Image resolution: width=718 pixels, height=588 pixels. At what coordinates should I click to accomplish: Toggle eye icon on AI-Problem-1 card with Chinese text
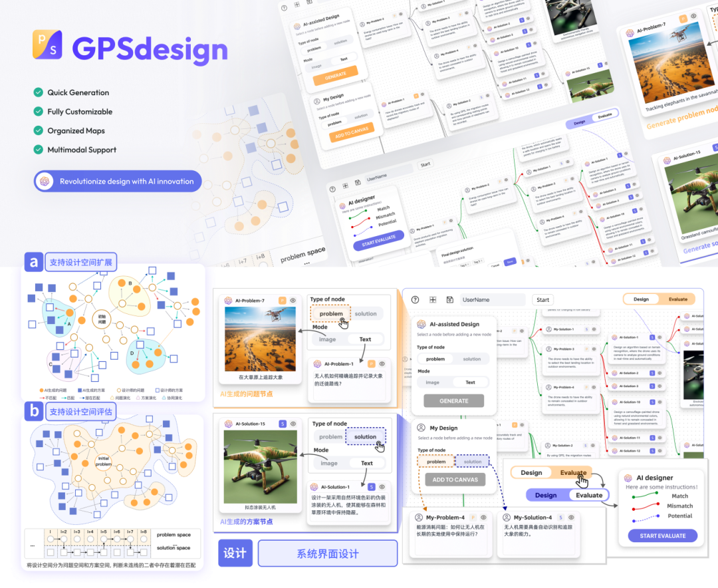[x=382, y=364]
